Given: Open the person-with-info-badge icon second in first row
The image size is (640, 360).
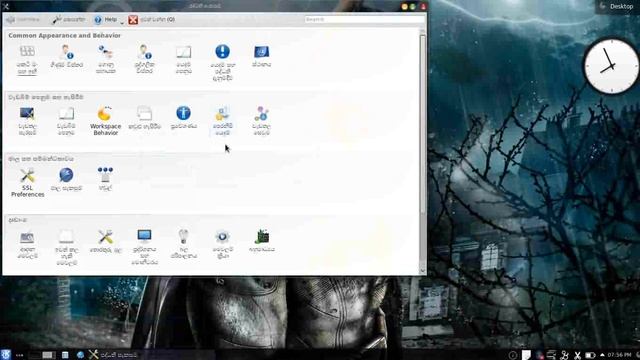Looking at the screenshot, I should pyautogui.click(x=66, y=57).
